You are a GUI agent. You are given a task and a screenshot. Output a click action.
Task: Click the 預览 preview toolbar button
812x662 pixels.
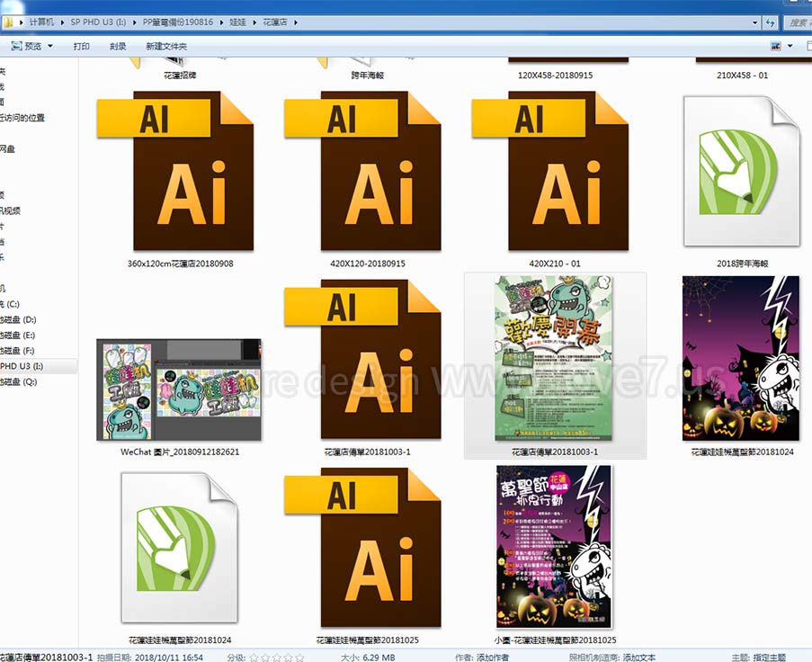[27, 46]
